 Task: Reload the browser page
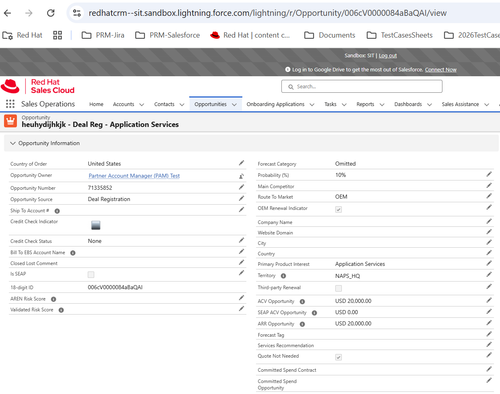51,13
